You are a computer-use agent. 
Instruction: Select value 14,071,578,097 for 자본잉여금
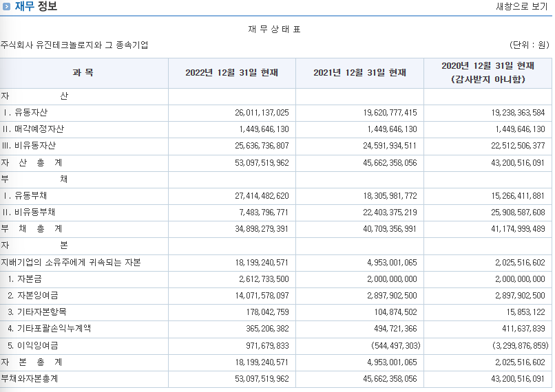coord(262,296)
